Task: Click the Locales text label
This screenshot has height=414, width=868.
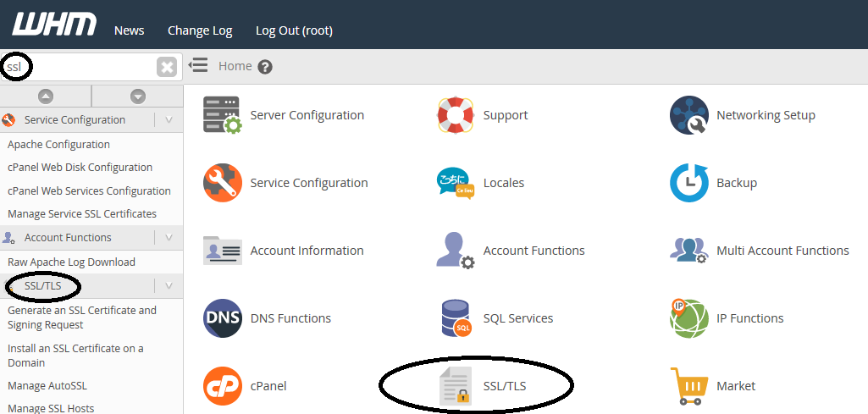Action: tap(504, 183)
